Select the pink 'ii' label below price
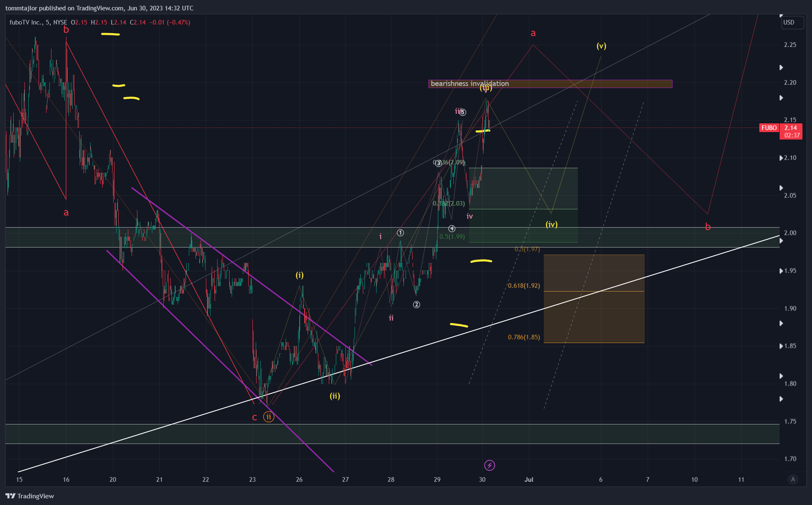 click(391, 318)
